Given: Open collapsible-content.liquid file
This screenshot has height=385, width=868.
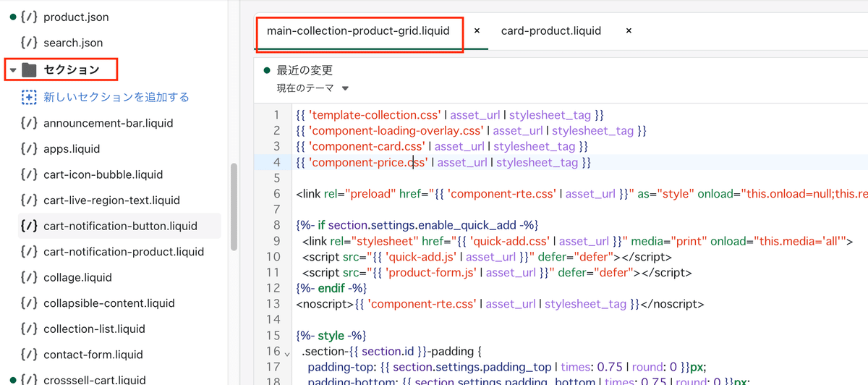Looking at the screenshot, I should [x=109, y=303].
